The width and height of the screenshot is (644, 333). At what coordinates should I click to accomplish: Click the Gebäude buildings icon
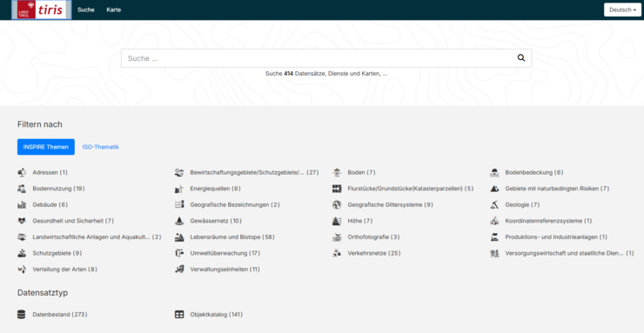click(22, 204)
